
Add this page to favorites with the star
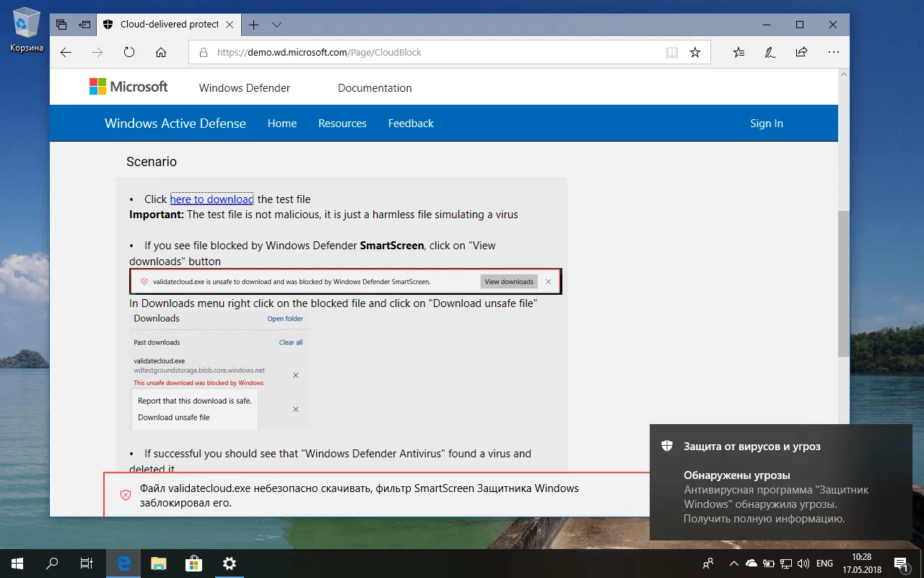(x=695, y=52)
